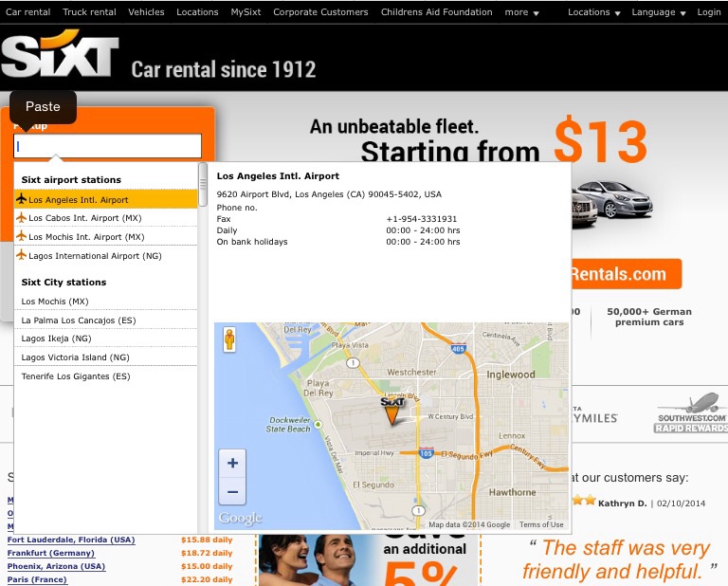Viewport: 728px width, 586px height.
Task: Click the smiling couple promo image
Action: tap(318, 560)
